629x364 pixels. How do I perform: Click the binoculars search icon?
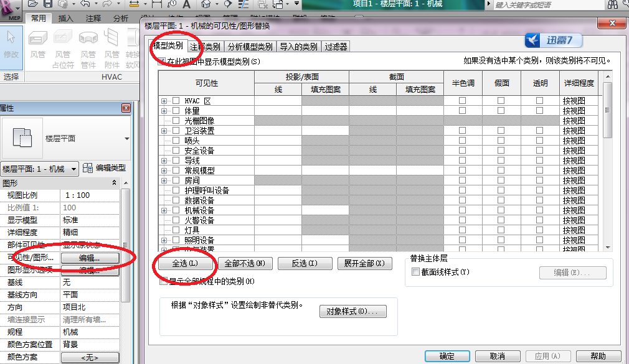[x=613, y=4]
